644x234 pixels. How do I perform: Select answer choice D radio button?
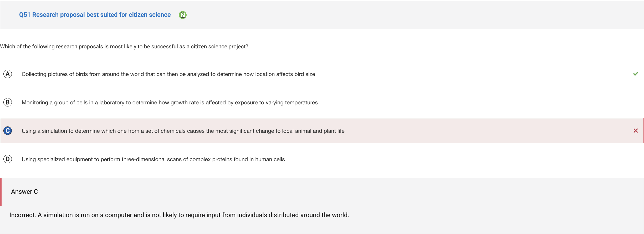pos(8,159)
